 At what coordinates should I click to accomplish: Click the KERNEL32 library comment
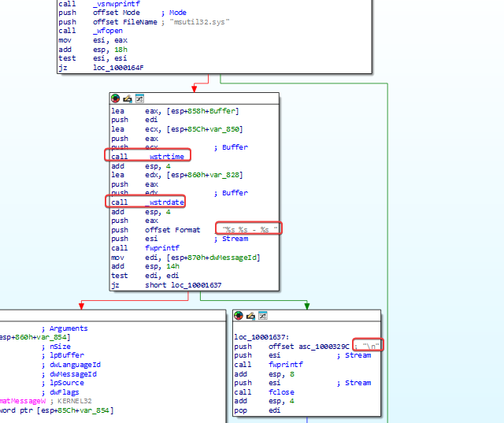click(72, 401)
